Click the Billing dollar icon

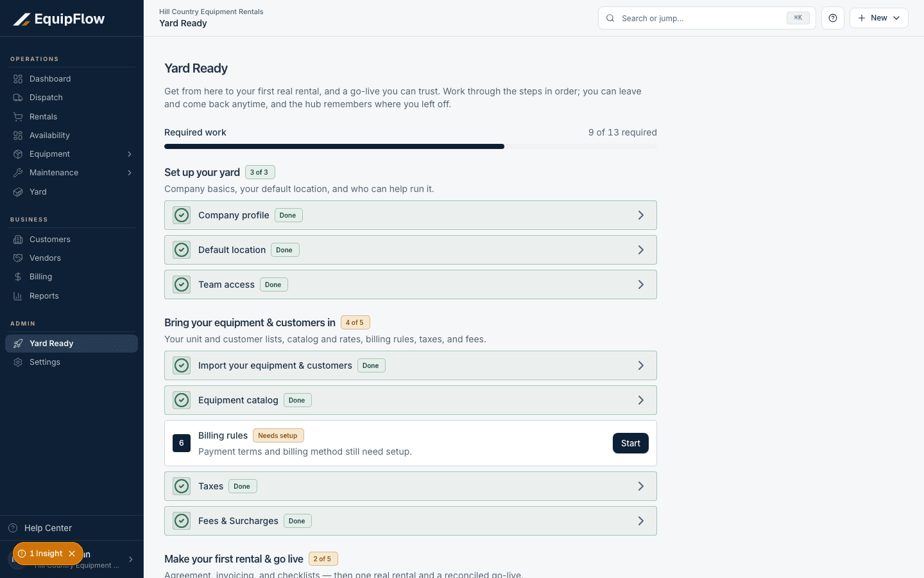pyautogui.click(x=18, y=277)
